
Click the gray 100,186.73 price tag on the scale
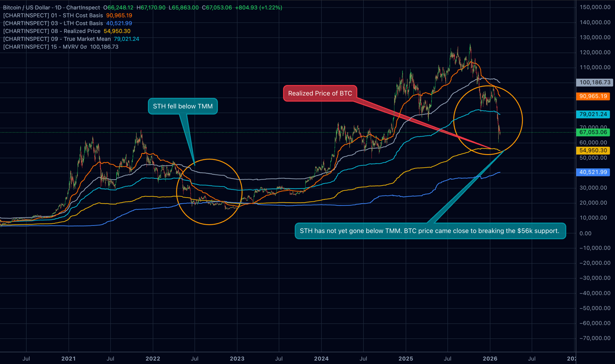[594, 82]
